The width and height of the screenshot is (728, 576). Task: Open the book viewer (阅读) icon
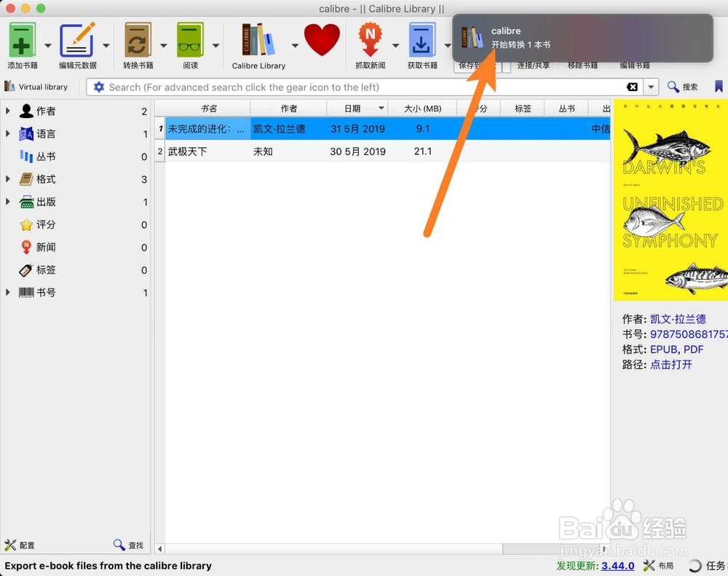coord(190,41)
